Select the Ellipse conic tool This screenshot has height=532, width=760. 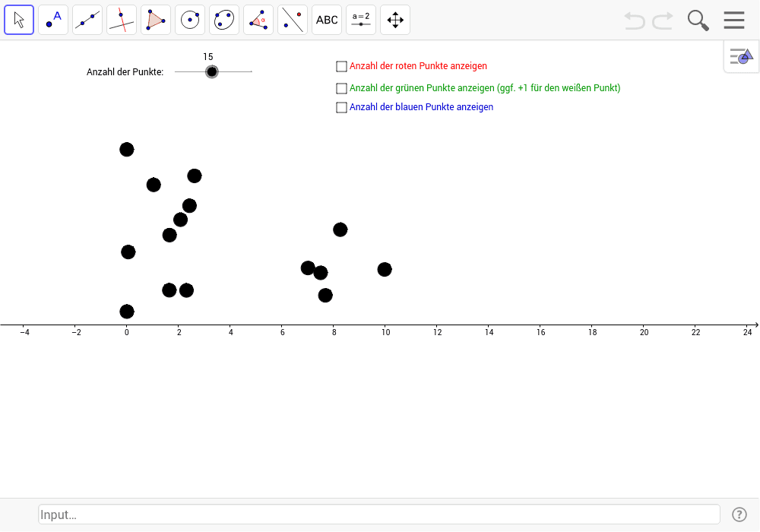tap(224, 20)
